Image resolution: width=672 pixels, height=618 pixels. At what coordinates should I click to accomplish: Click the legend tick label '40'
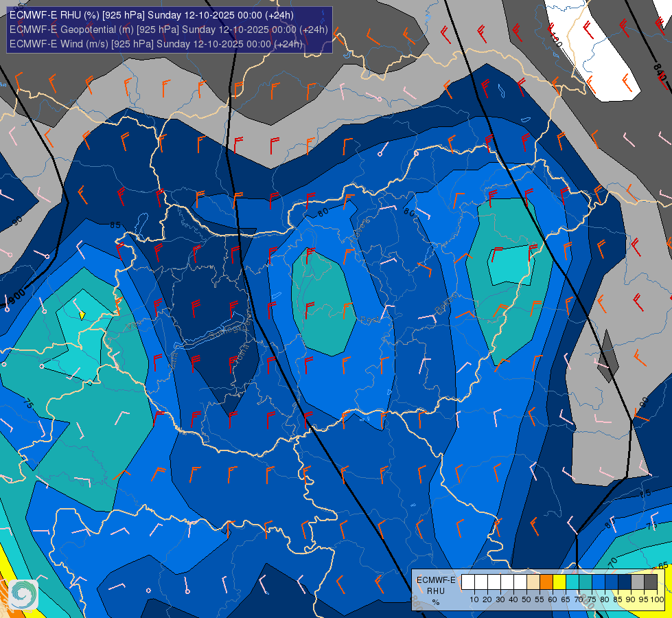click(x=513, y=599)
